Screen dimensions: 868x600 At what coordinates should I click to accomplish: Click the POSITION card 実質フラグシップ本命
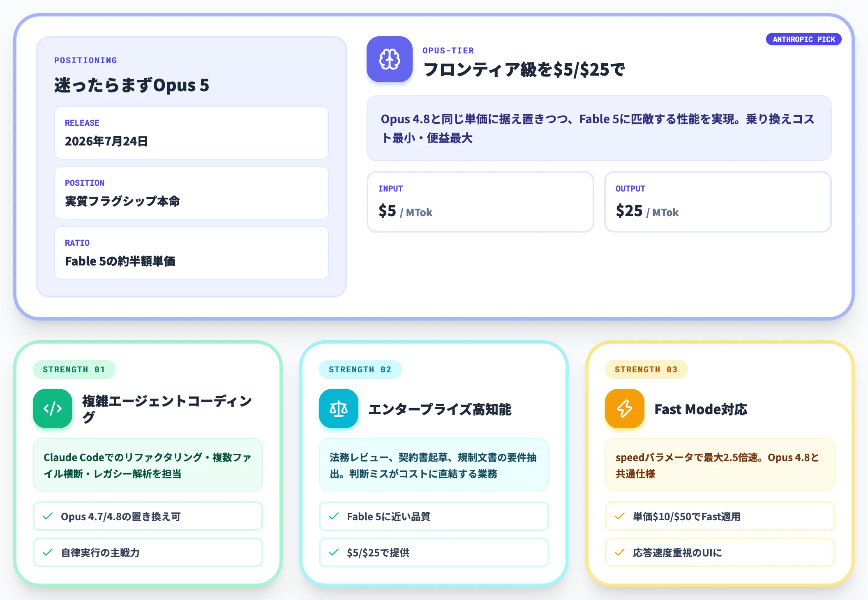(192, 193)
